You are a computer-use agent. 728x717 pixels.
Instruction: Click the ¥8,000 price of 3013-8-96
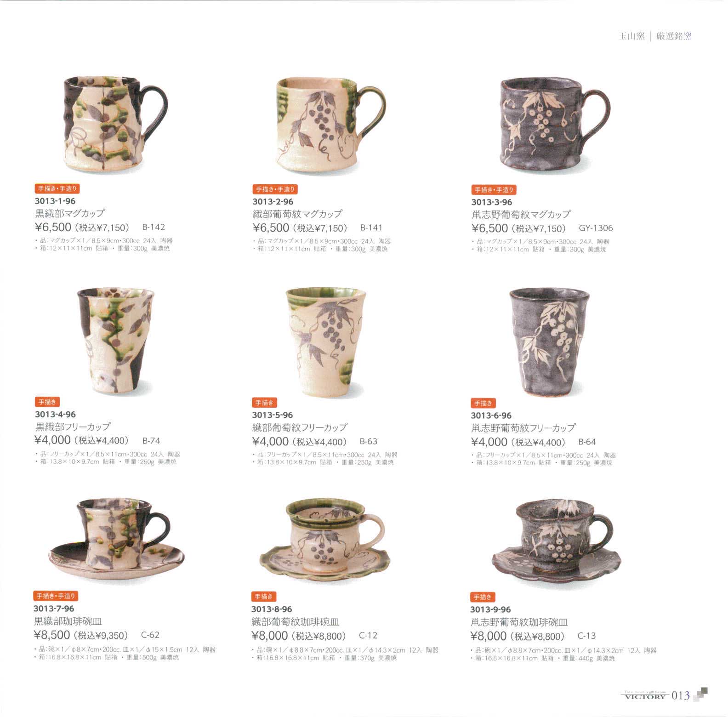pos(270,636)
